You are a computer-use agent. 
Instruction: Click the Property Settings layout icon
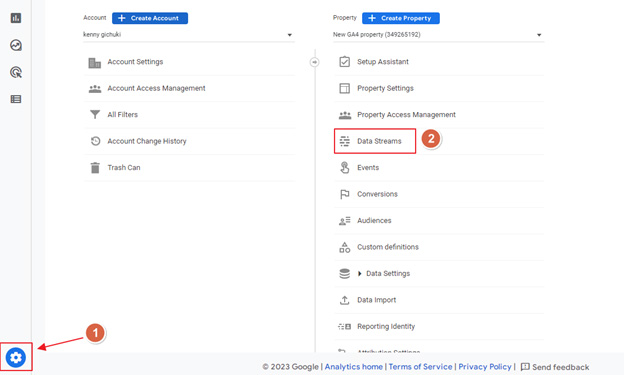coord(345,88)
